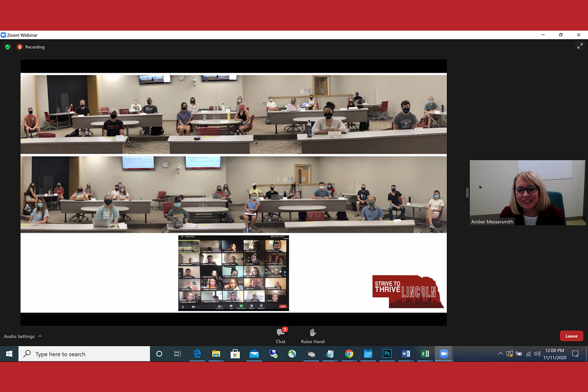Enter full screen with the expand arrows
Viewport: 588px width, 392px height.
[579, 46]
